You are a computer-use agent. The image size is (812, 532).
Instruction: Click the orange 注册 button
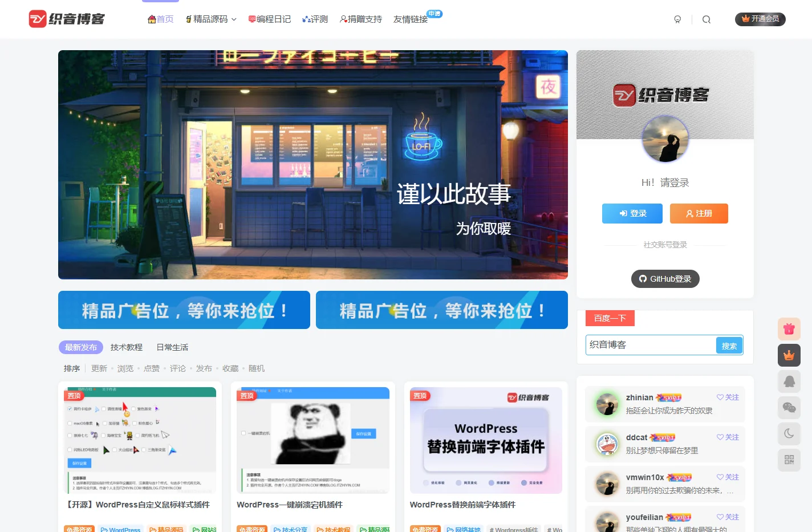(699, 213)
